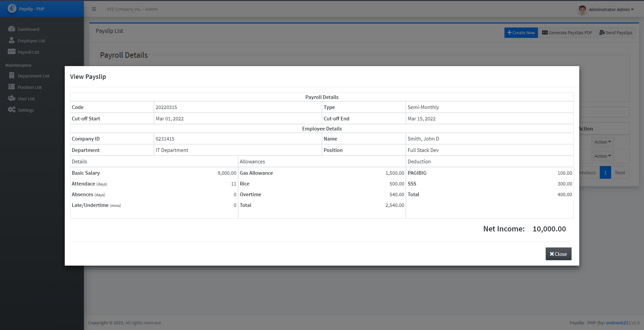The width and height of the screenshot is (644, 330).
Task: Click employee name Smith, John D
Action: 423,139
